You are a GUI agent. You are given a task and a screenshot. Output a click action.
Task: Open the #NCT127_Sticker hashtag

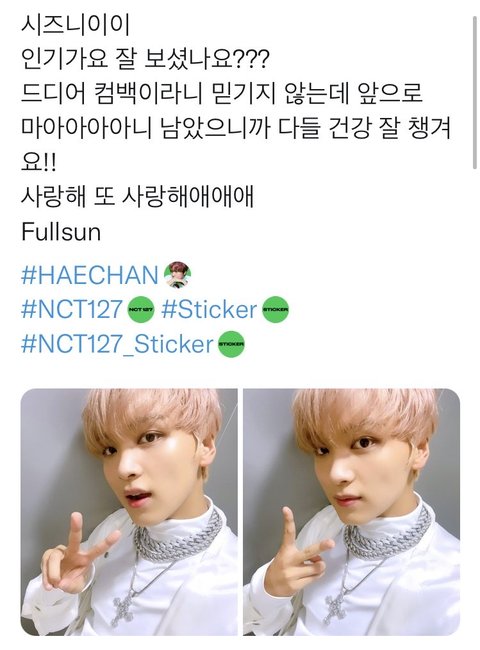(117, 344)
